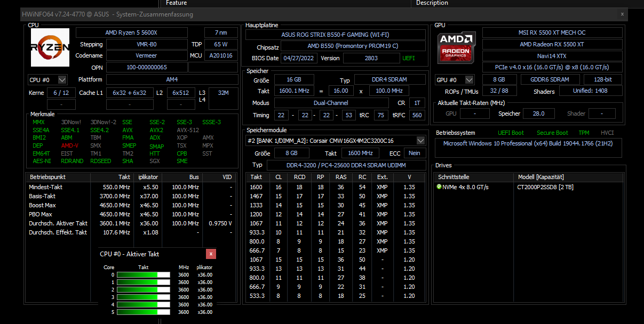Click the Stepping VMR-B0 field
The image size is (644, 324).
pos(146,44)
